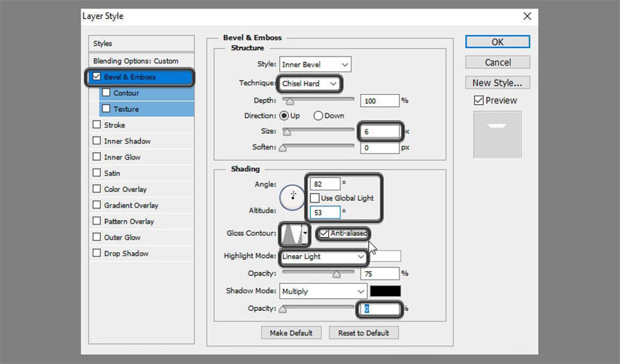
Task: Open the Gloss Contour picker arrow
Action: coord(305,234)
